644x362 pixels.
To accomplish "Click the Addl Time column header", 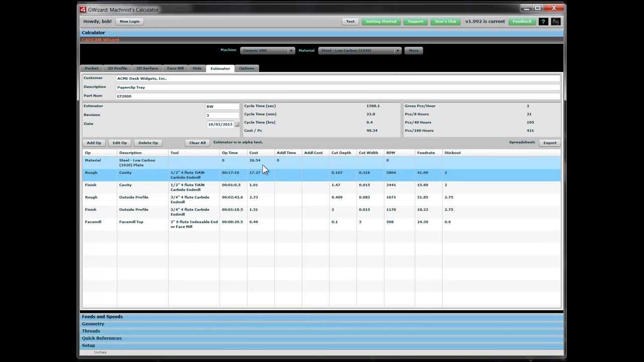I will tap(288, 153).
